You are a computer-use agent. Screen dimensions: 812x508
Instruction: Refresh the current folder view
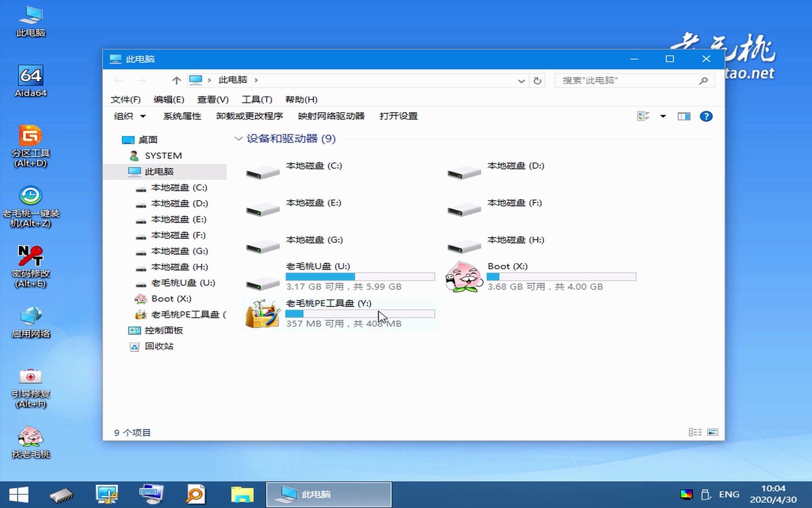pyautogui.click(x=537, y=80)
